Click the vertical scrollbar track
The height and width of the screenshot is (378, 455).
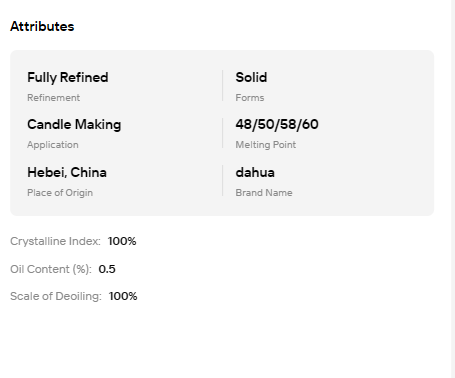pos(453,189)
